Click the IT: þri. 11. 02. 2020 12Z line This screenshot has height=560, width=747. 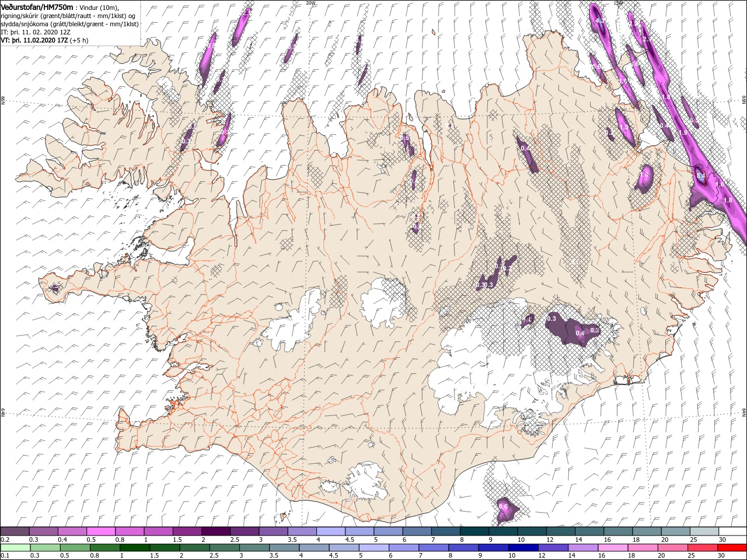[36, 32]
